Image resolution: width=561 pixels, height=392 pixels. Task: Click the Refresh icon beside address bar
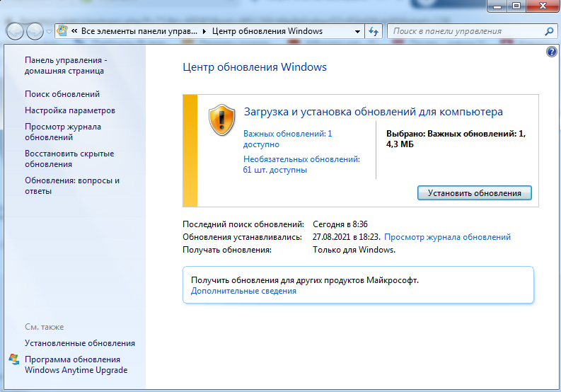(x=375, y=31)
